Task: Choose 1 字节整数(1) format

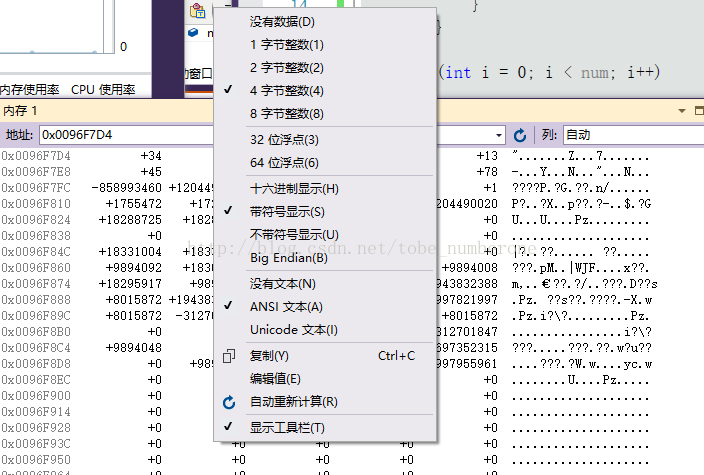Action: (x=323, y=44)
